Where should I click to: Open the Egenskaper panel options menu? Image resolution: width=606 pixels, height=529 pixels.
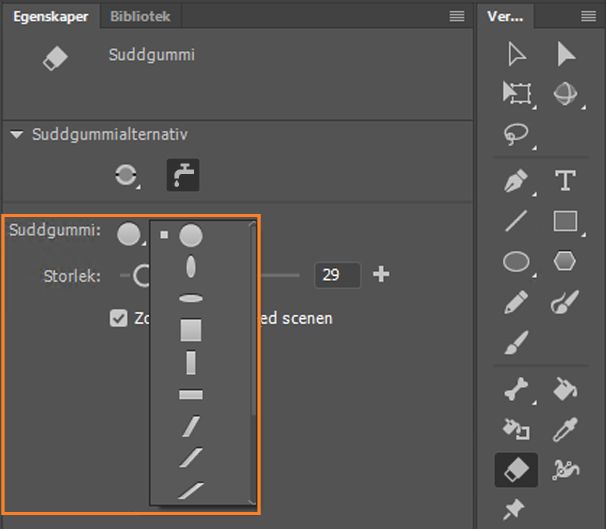pos(457,16)
